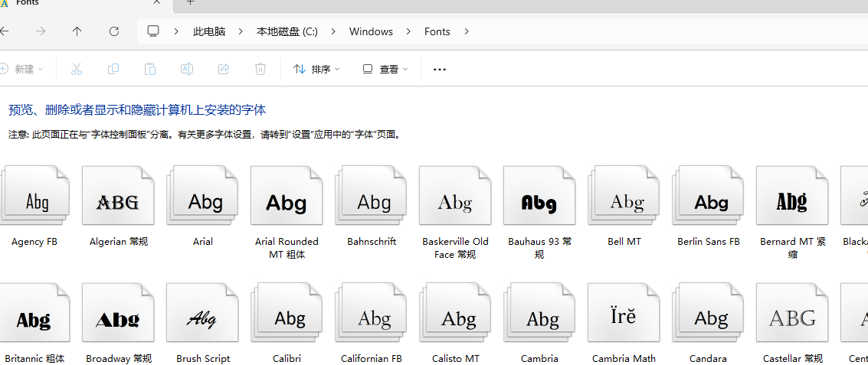Expand chevron after monitor icon in address bar
The height and width of the screenshot is (365, 868).
[x=177, y=31]
